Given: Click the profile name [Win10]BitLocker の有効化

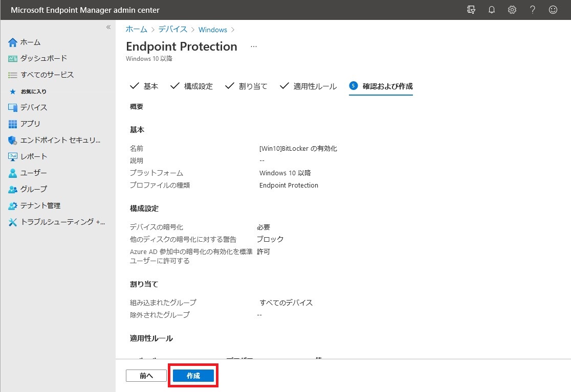Looking at the screenshot, I should pos(298,148).
